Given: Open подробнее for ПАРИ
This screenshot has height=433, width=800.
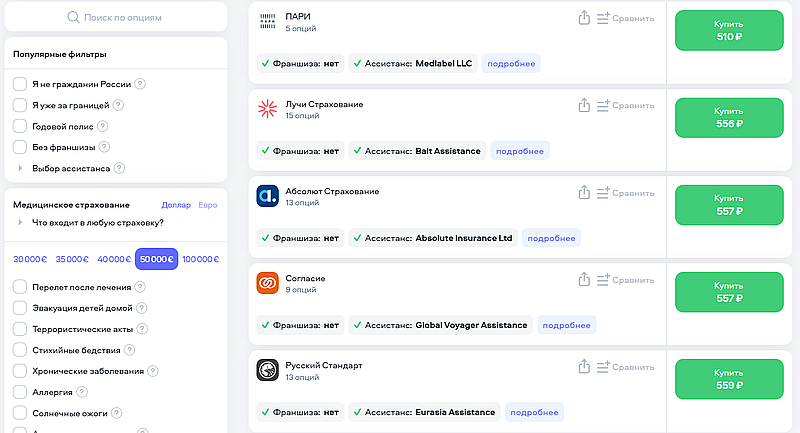Looking at the screenshot, I should click(x=511, y=64).
